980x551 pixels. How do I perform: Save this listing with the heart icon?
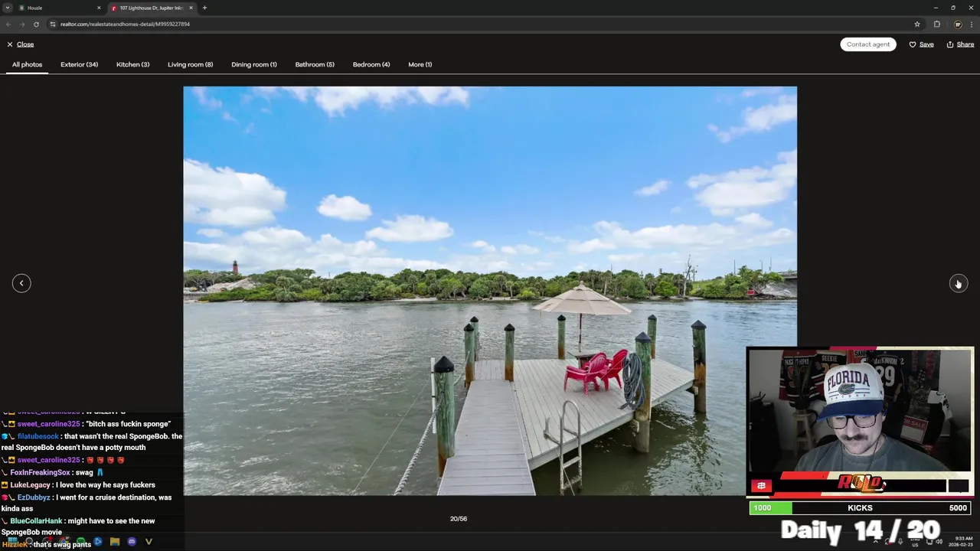tap(921, 44)
